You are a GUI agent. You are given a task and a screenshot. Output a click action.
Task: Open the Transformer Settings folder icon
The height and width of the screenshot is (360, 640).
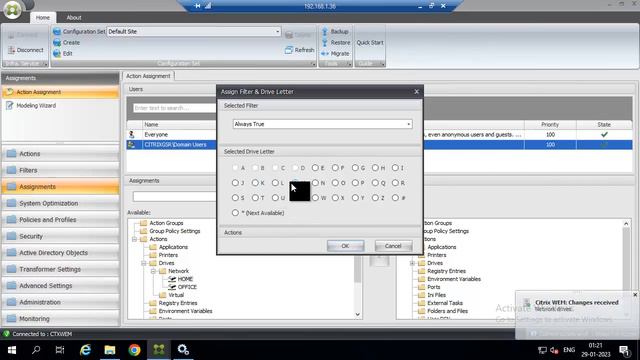pyautogui.click(x=11, y=269)
